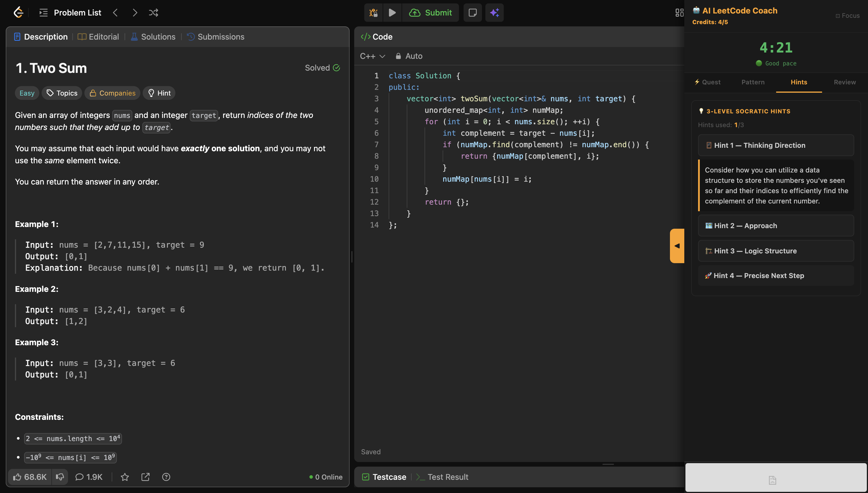This screenshot has height=493, width=868.
Task: Switch to the Editorial tab
Action: pyautogui.click(x=98, y=36)
